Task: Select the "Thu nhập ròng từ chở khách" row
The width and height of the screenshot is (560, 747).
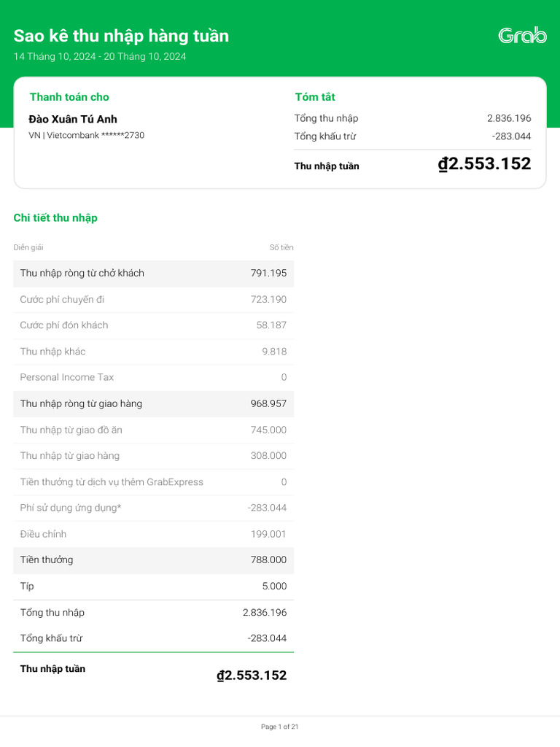Action: pos(153,274)
